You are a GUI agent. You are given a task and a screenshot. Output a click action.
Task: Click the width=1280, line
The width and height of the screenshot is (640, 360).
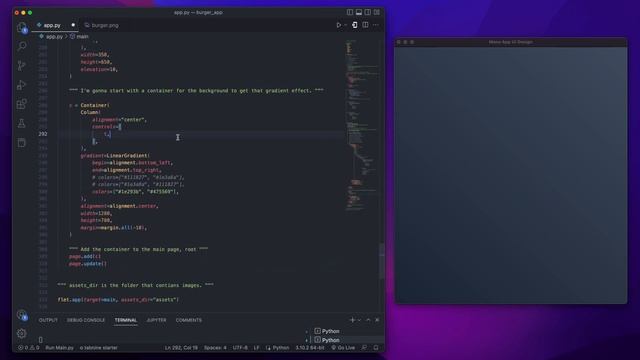click(x=96, y=213)
